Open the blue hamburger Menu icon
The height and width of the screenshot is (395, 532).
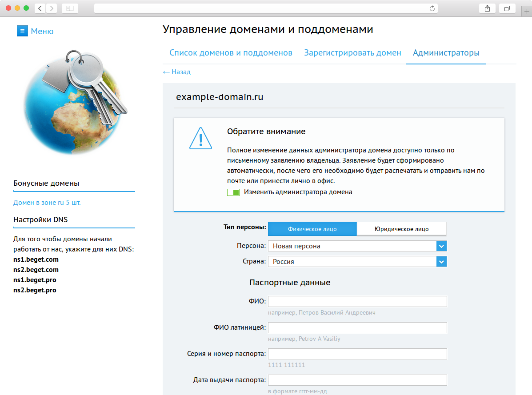pyautogui.click(x=22, y=31)
